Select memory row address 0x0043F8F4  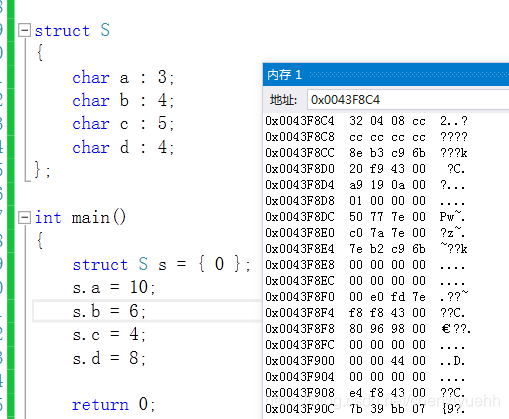point(300,313)
